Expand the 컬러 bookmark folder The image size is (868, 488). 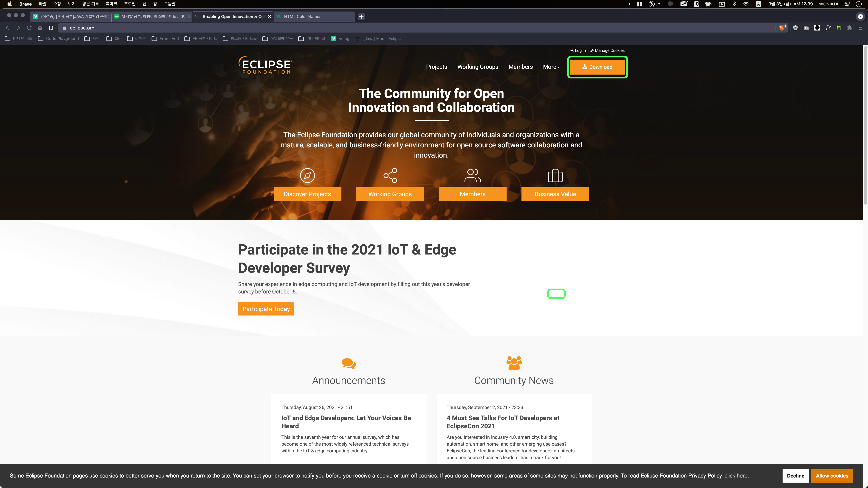114,39
